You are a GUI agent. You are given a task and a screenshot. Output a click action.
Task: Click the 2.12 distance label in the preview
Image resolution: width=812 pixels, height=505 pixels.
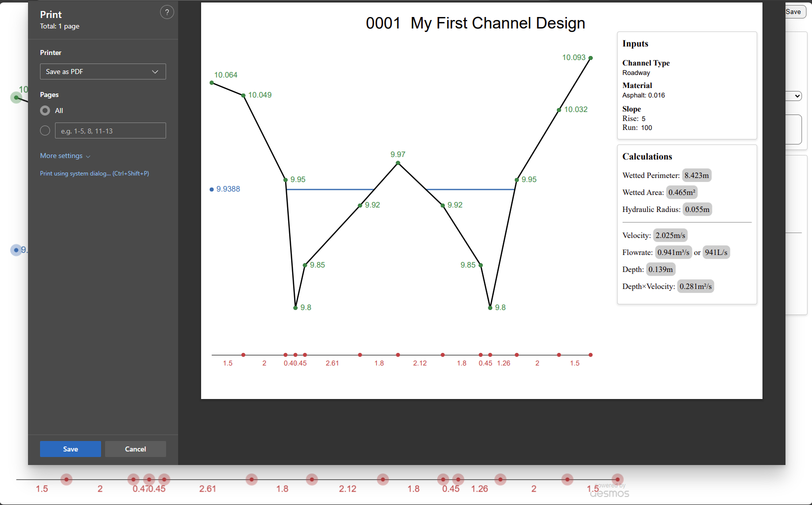[x=420, y=363]
